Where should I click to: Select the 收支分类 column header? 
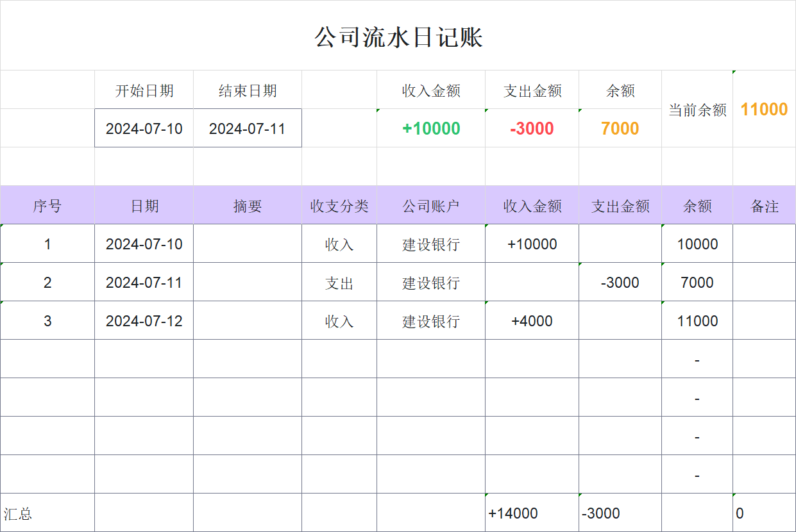339,205
